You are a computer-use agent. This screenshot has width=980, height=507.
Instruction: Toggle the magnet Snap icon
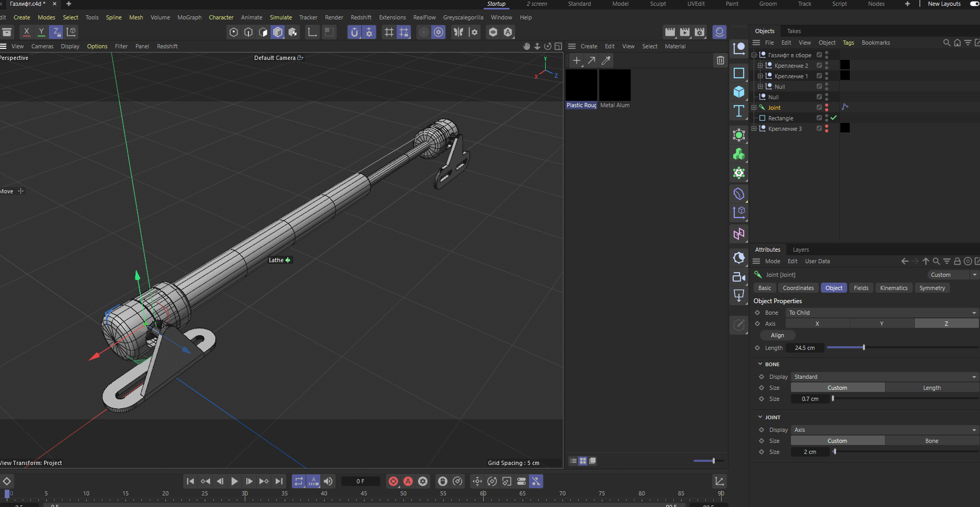355,33
